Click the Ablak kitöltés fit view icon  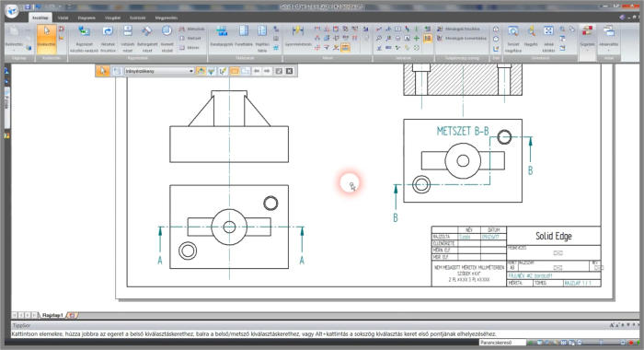(x=548, y=39)
